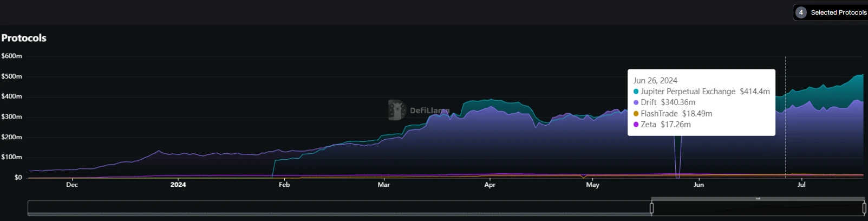Image resolution: width=868 pixels, height=221 pixels.
Task: Click the right handle of range slider
Action: pyautogui.click(x=864, y=208)
